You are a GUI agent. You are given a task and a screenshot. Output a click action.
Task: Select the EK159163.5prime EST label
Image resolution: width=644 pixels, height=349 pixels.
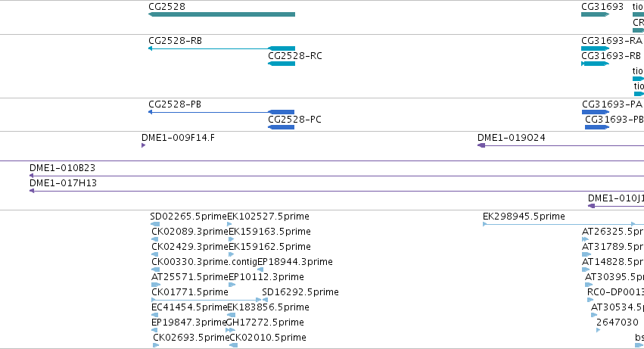click(269, 232)
